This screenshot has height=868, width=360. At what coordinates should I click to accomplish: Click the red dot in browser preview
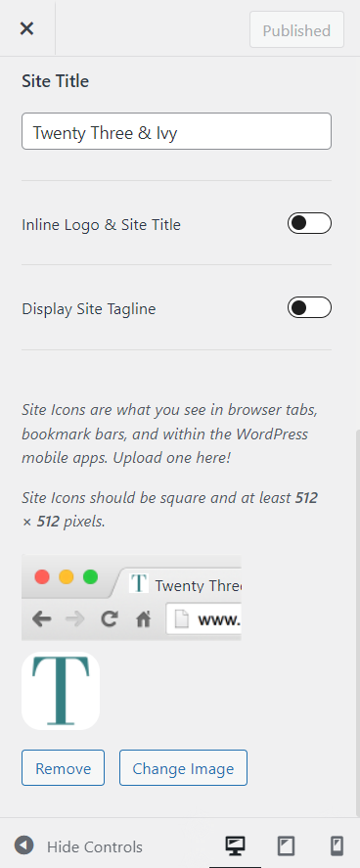[x=42, y=576]
